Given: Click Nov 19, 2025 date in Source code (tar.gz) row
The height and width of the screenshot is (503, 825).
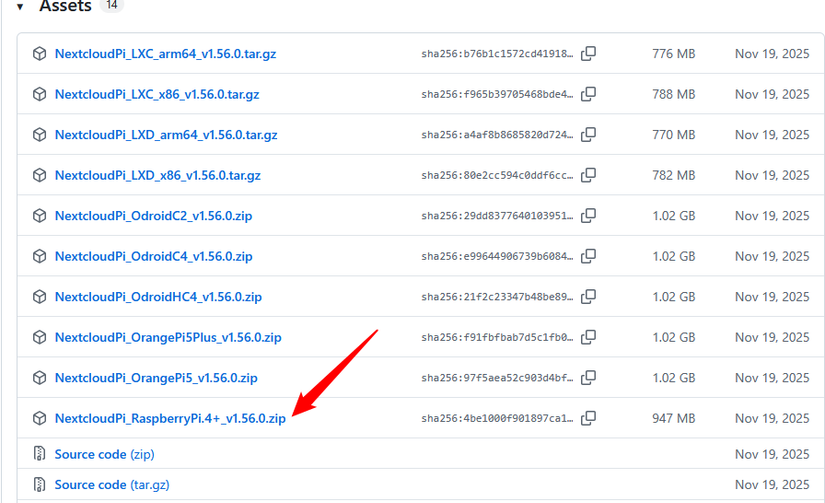Looking at the screenshot, I should [772, 485].
